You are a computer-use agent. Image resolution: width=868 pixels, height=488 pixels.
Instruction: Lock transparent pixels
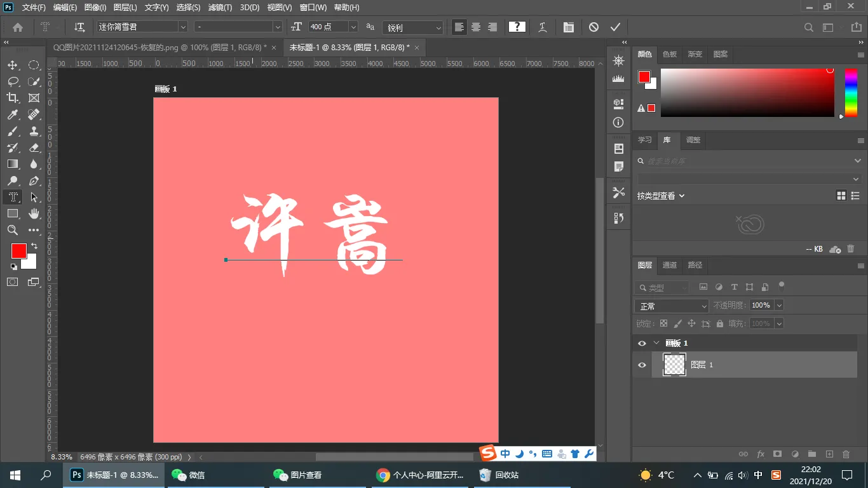[x=663, y=323]
